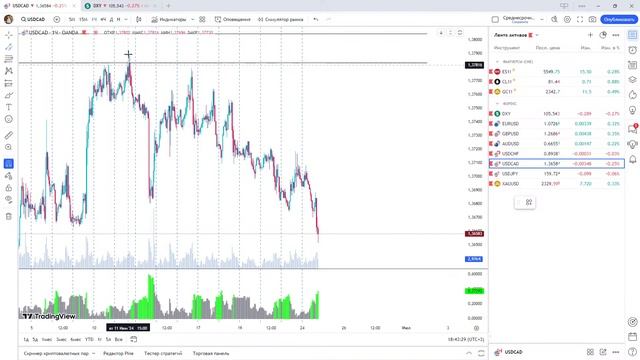Select the text annotation tool

pos(9,107)
